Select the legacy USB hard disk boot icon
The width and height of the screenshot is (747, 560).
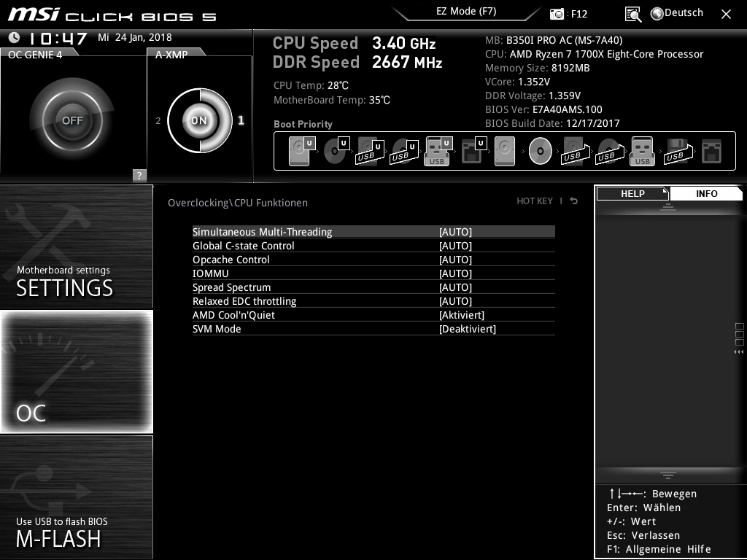click(x=576, y=151)
